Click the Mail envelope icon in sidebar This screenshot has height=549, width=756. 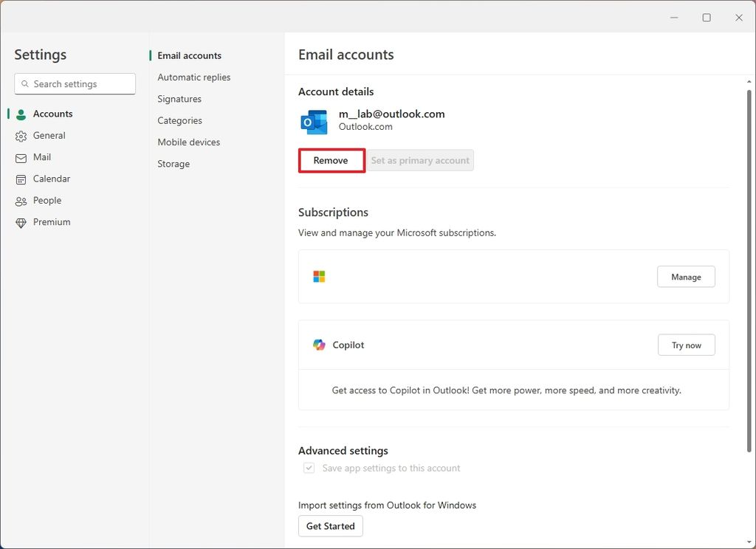pyautogui.click(x=20, y=157)
